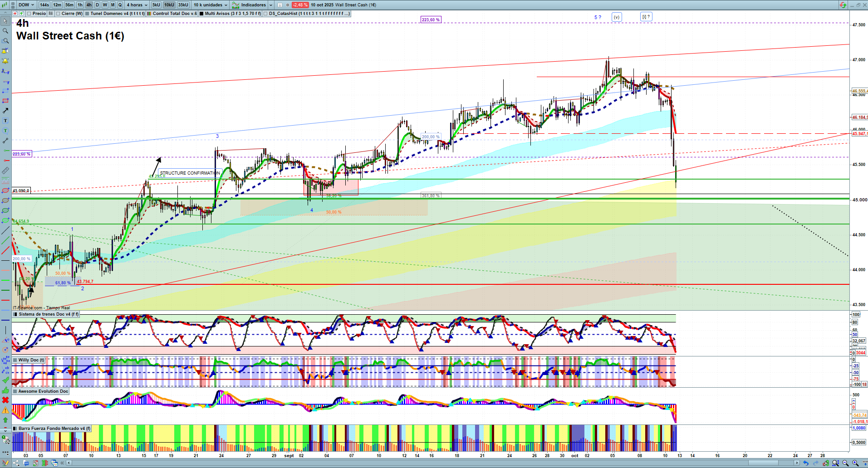This screenshot has width=868, height=468.
Task: Click the share icon in bottom toolbar
Action: (x=17, y=463)
